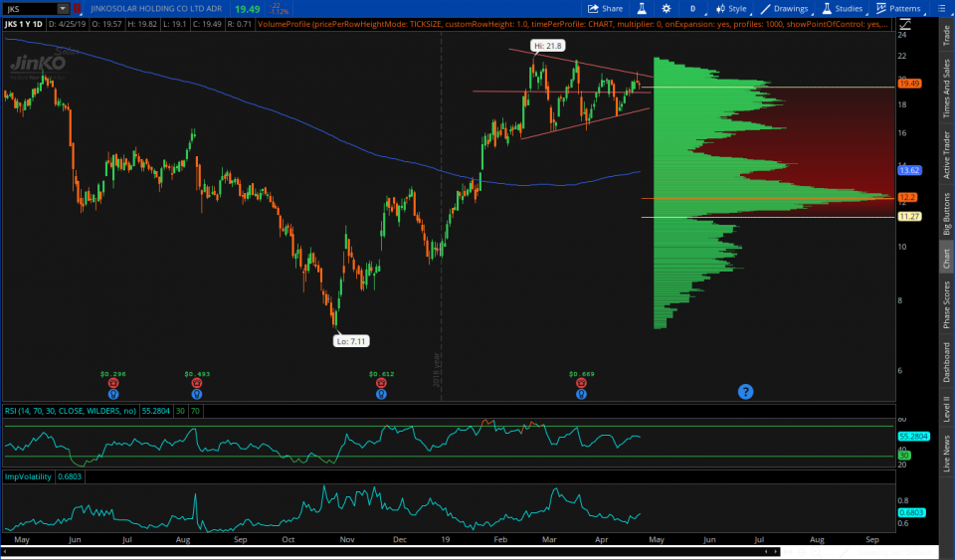Click the $0.669 earnings phone icon
The height and width of the screenshot is (560, 955).
tap(581, 383)
